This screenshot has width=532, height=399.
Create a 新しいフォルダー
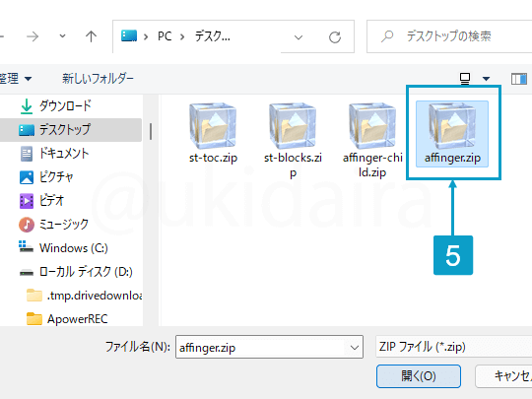click(x=98, y=79)
